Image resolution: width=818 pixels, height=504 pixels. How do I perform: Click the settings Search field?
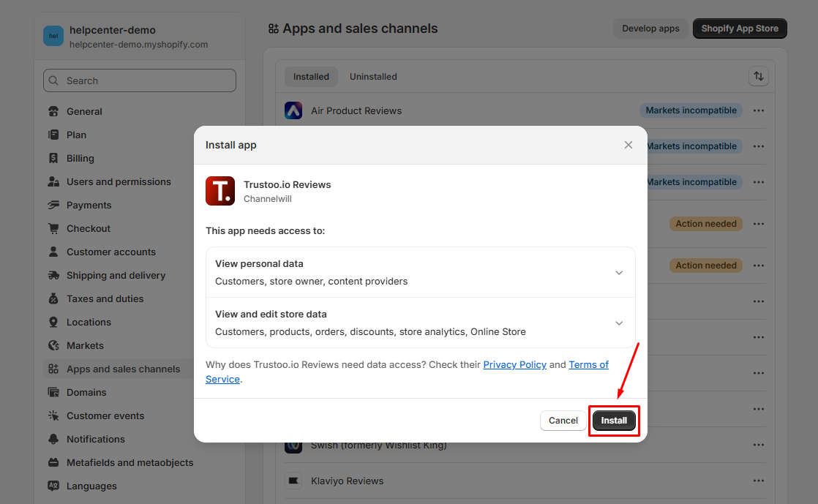[x=140, y=81]
